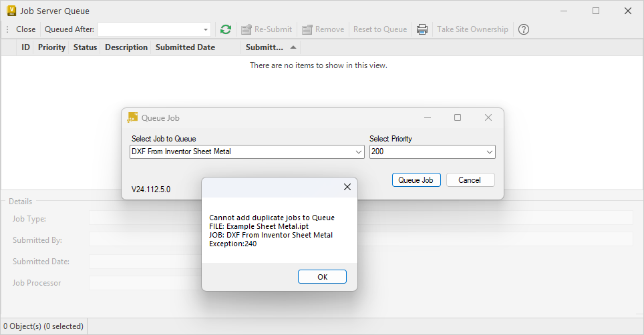Click the Submitted By details field
This screenshot has width=644, height=335.
click(361, 239)
